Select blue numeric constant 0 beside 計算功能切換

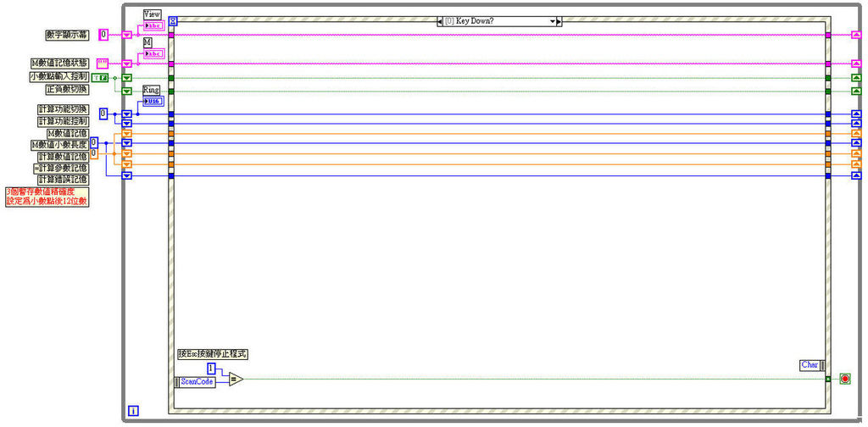click(103, 114)
